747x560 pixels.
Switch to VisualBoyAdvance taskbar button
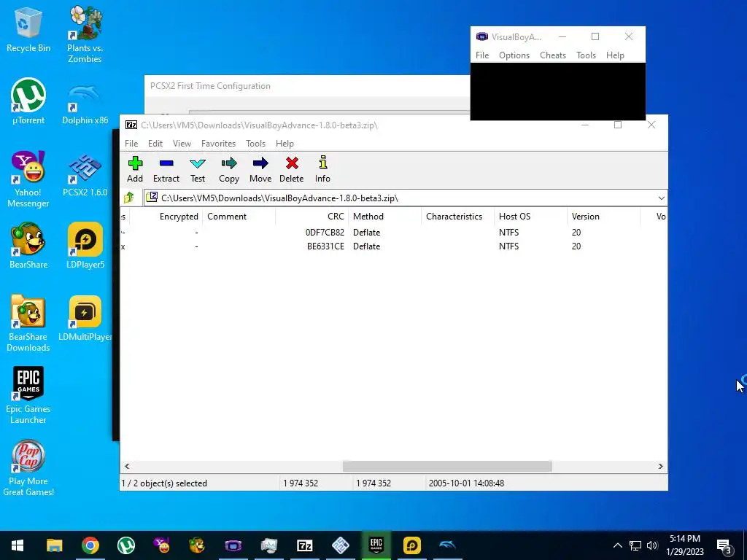coord(233,545)
